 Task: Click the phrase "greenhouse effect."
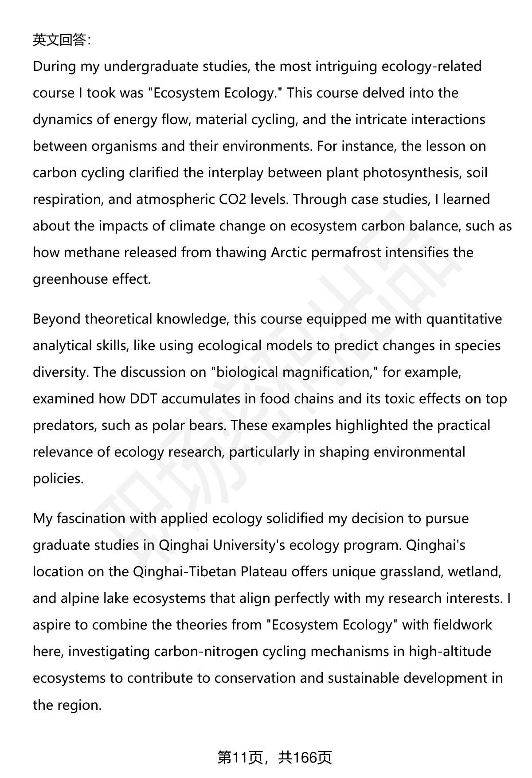92,279
